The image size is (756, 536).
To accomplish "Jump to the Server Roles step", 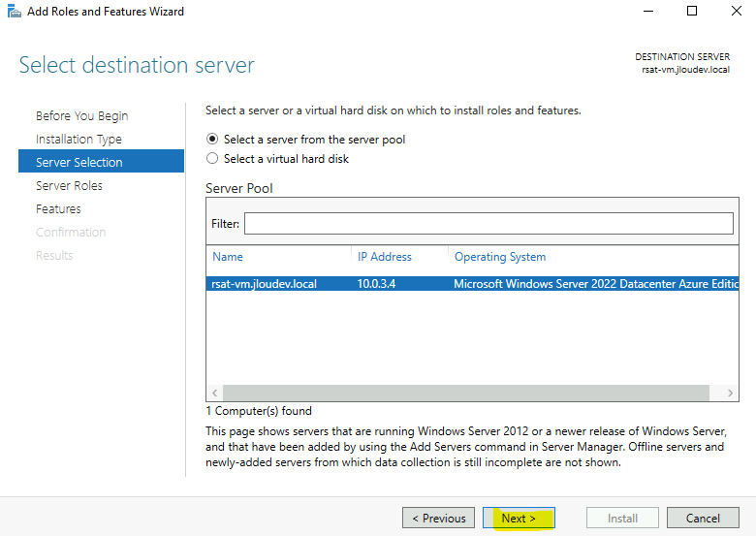I will (x=69, y=185).
